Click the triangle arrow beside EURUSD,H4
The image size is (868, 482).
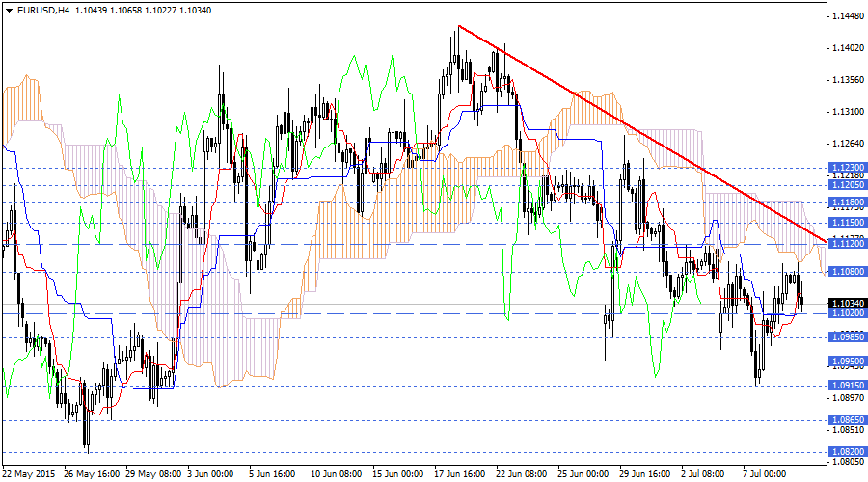tap(9, 11)
